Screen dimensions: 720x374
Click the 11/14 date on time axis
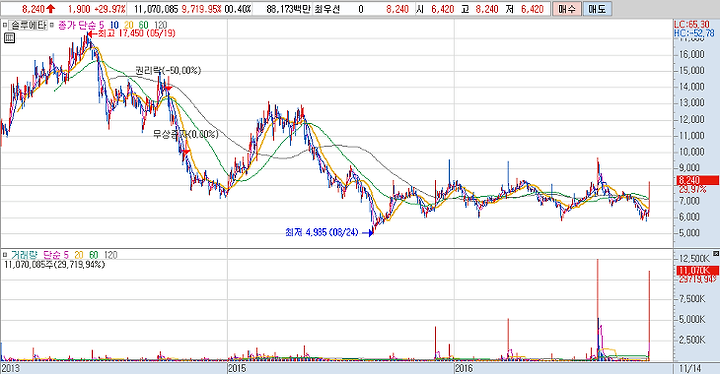click(x=690, y=368)
